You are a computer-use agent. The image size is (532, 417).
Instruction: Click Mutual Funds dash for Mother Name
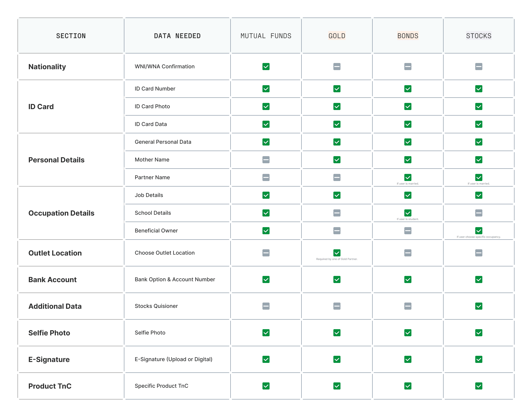coord(266,160)
